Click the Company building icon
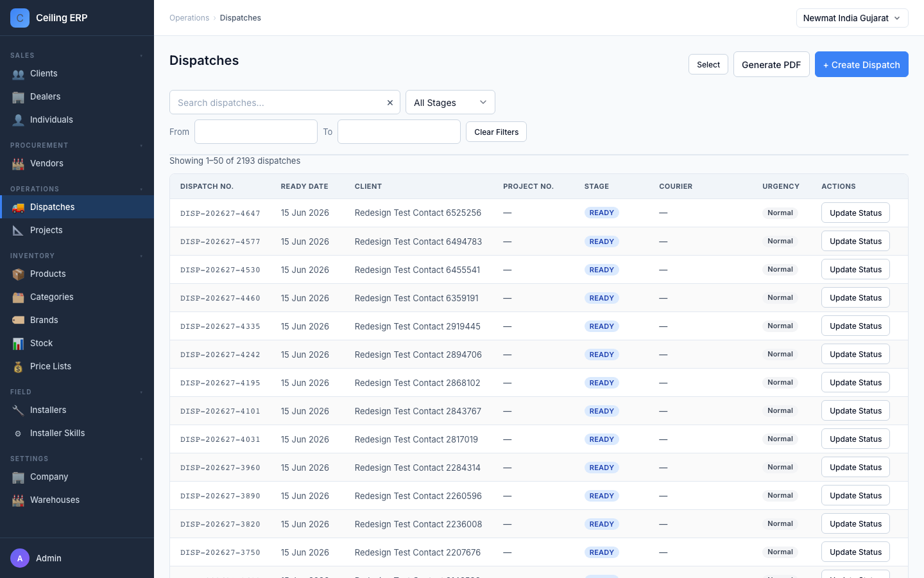Screen dimensions: 924x578 [18, 477]
